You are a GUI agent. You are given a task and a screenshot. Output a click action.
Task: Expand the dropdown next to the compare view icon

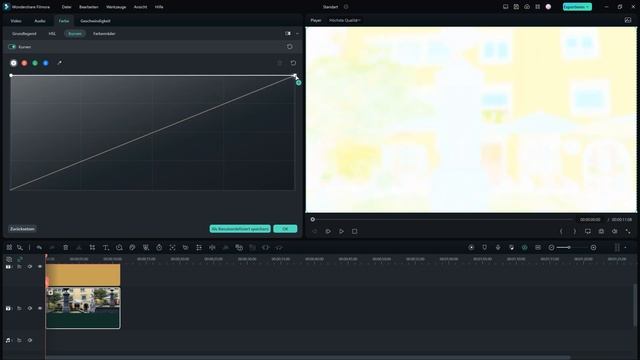click(x=297, y=33)
